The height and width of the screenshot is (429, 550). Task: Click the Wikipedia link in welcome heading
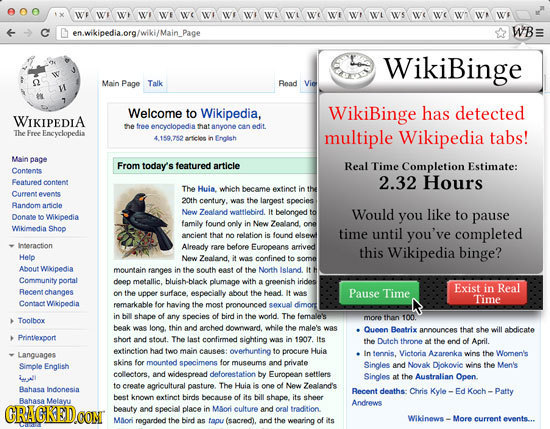click(229, 114)
